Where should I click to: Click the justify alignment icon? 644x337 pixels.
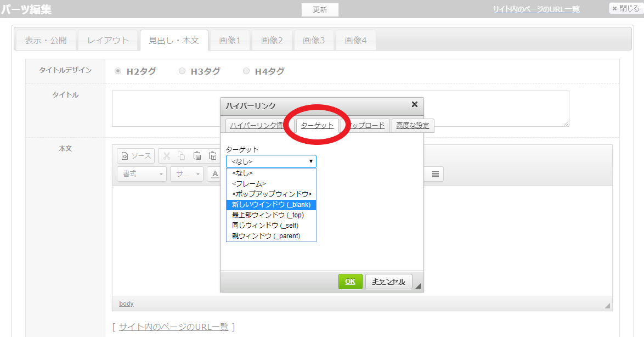[435, 174]
